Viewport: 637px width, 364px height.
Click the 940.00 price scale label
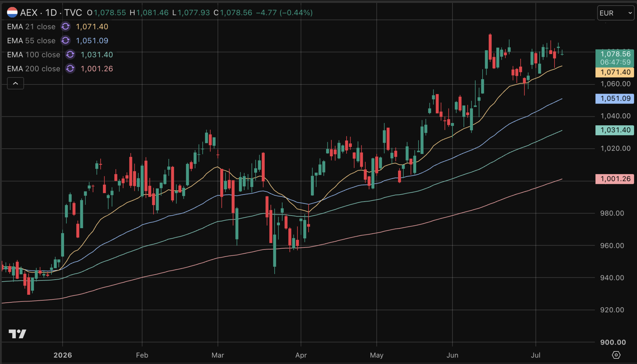(612, 278)
